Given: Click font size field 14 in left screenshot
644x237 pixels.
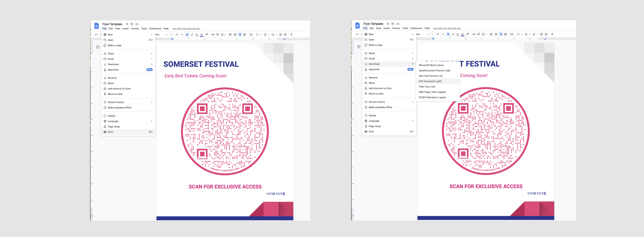Looking at the screenshot, I should (x=177, y=35).
